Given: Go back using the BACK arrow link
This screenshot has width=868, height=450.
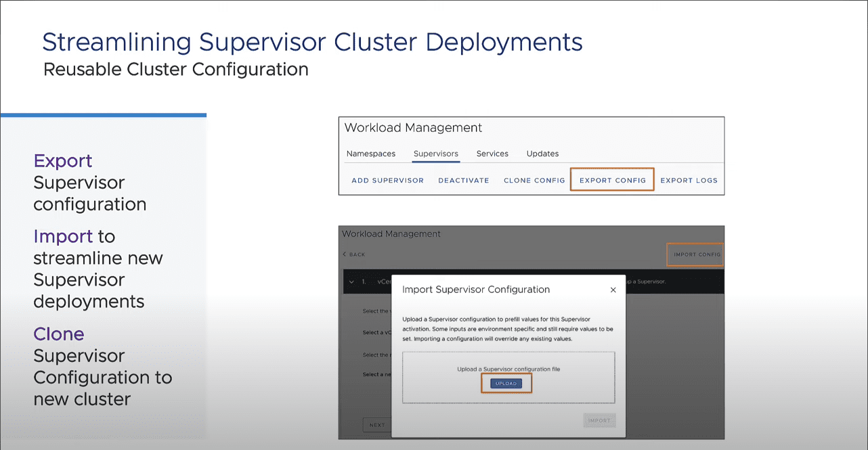Looking at the screenshot, I should [354, 254].
